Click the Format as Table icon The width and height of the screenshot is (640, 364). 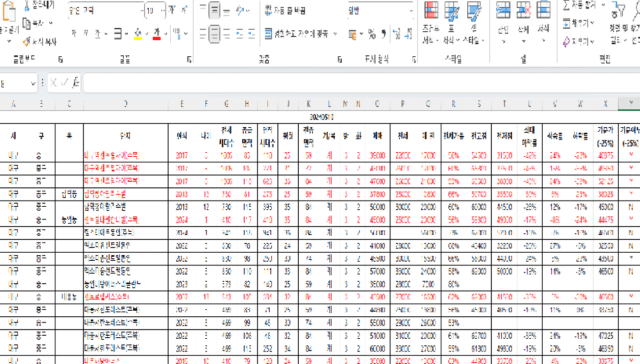pos(452,11)
